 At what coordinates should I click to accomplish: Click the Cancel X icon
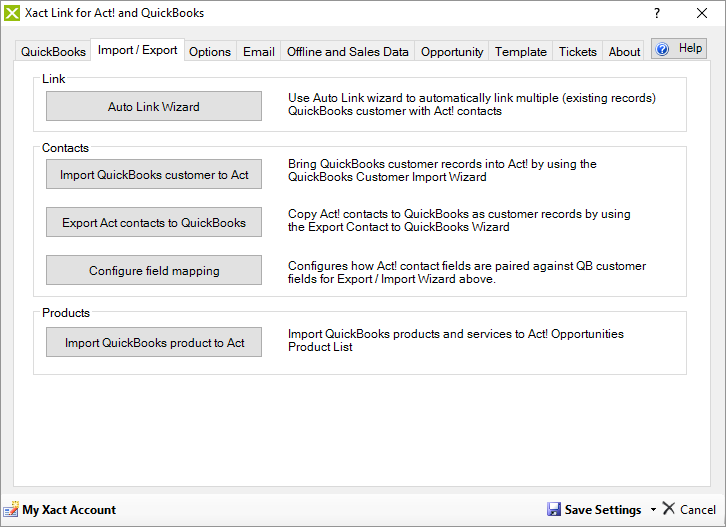669,508
